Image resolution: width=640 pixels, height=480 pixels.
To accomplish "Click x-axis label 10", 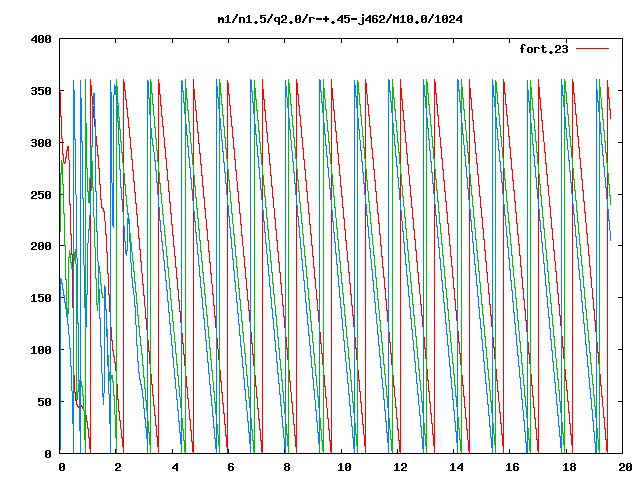I will coord(344,467).
